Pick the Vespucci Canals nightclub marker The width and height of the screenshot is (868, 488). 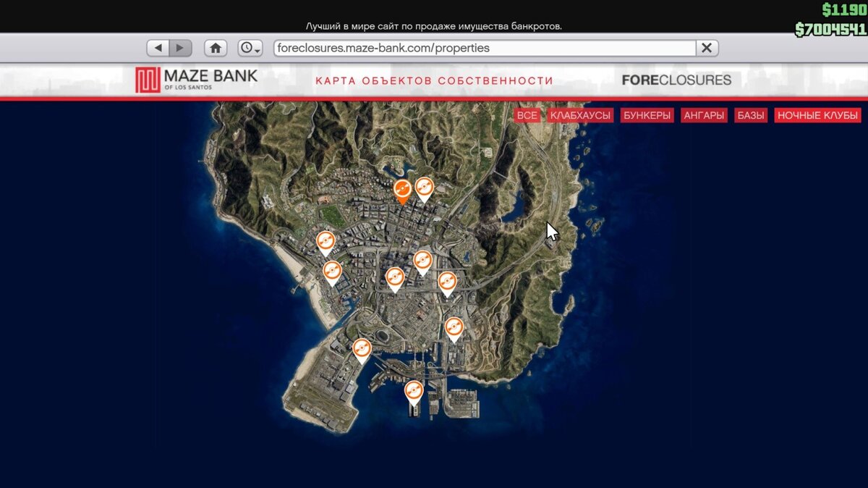pos(332,273)
